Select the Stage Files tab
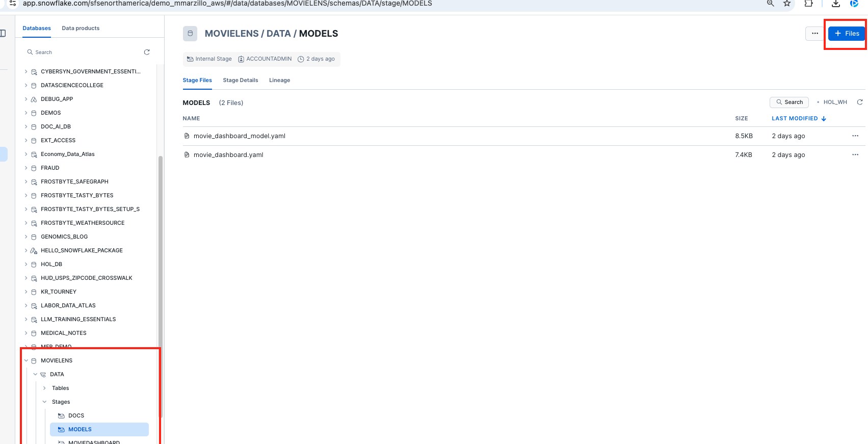The image size is (868, 444). (197, 81)
